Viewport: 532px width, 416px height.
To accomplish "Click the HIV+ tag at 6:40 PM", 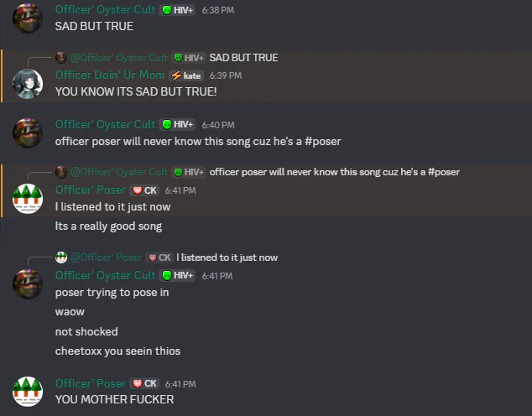I will pos(178,125).
